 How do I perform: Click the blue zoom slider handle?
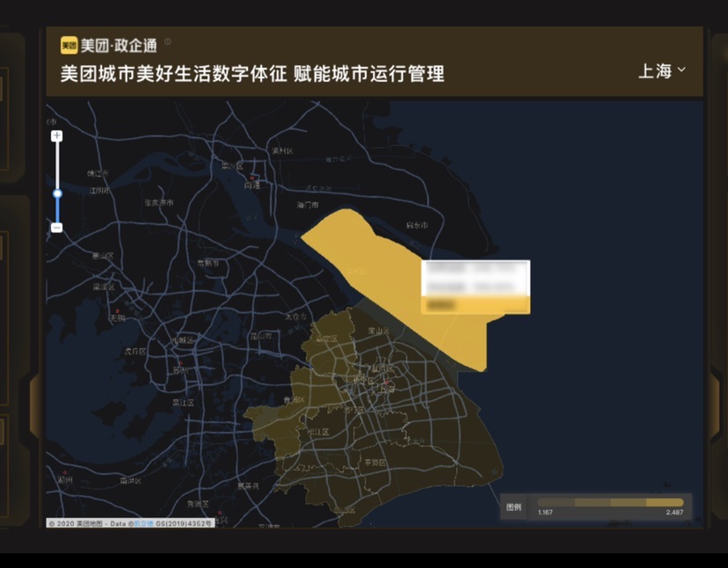click(x=57, y=193)
